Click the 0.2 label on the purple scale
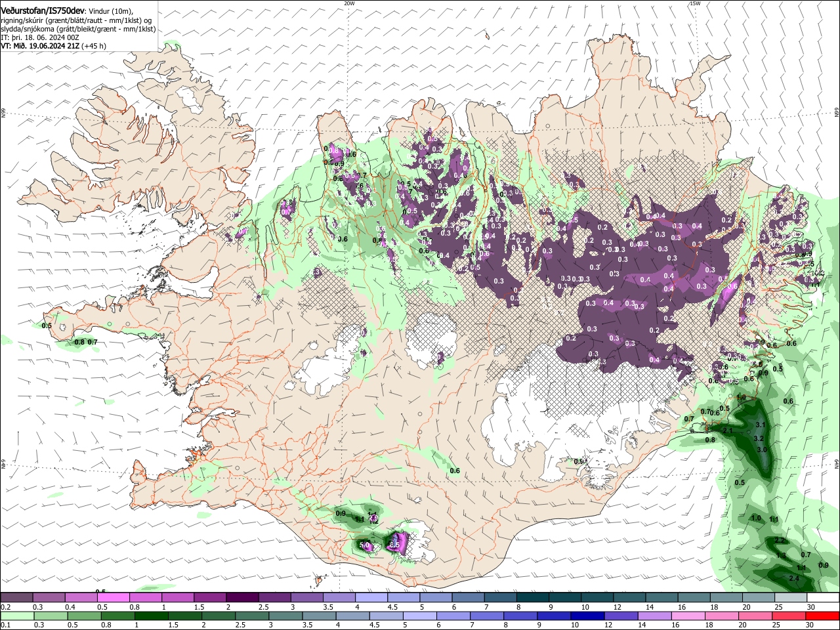 point(5,607)
